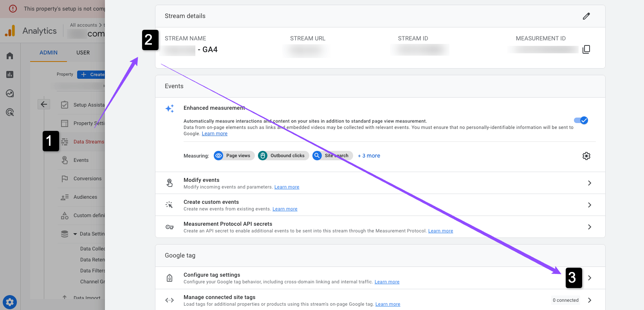This screenshot has height=310, width=644.
Task: Click Create custom events sparkle-cursor icon
Action: click(169, 205)
